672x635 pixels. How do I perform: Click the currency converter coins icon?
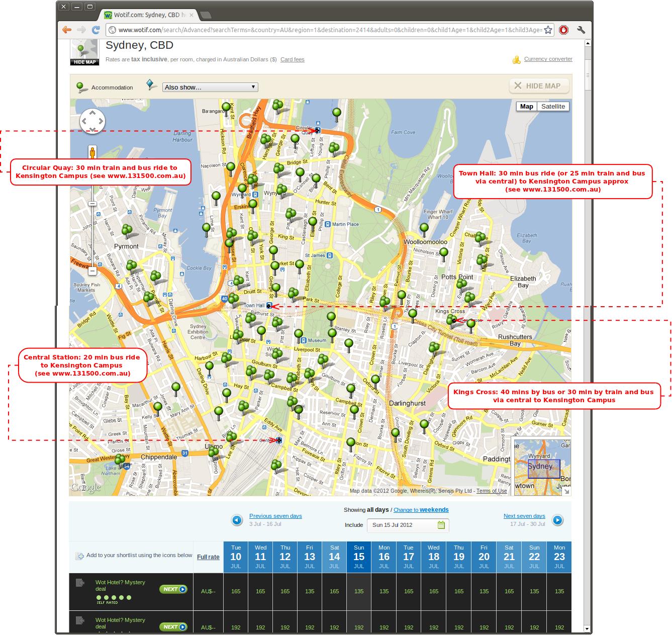coord(516,60)
